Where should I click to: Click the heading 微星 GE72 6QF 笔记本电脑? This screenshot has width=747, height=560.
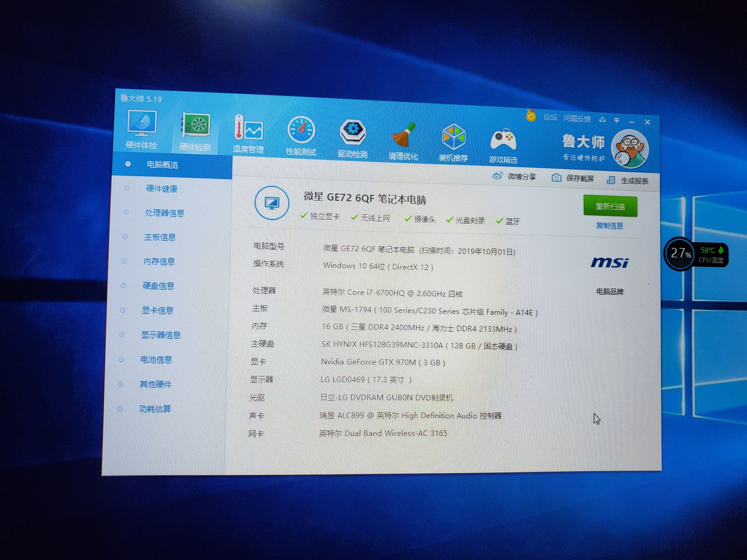click(x=365, y=198)
